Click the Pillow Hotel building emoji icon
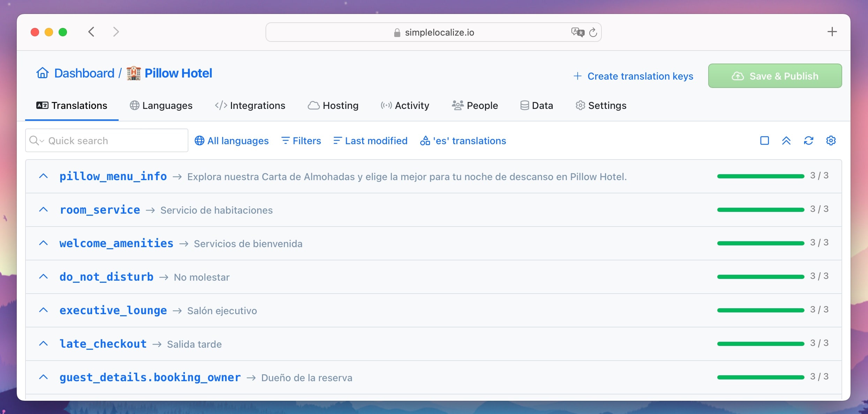Screen dimensions: 868x414 134,73
